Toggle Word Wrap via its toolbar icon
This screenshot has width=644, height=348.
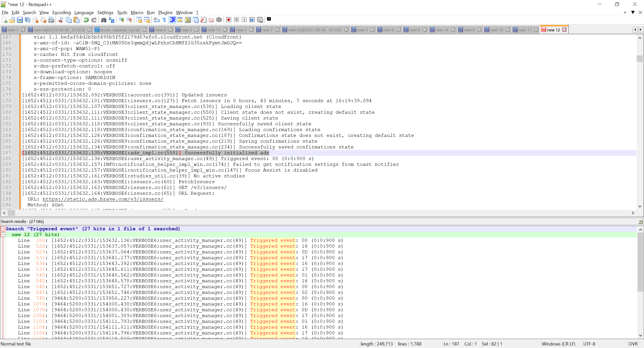click(156, 20)
